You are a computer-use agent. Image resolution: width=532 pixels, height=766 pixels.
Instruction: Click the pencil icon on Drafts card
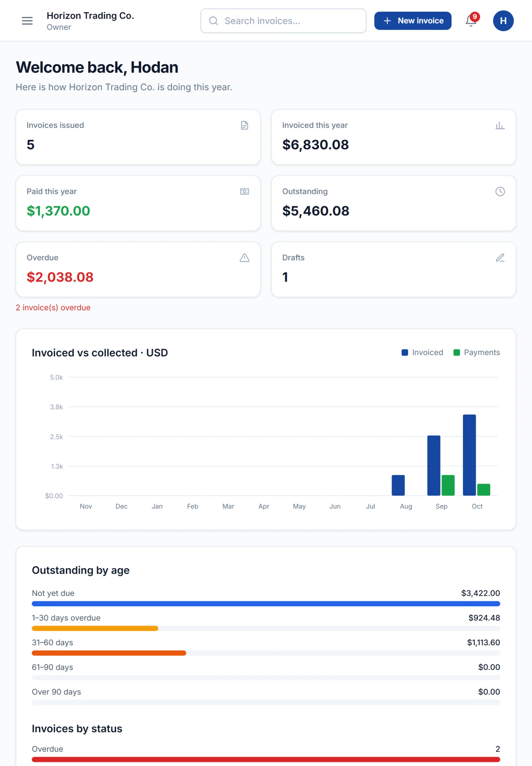[500, 258]
